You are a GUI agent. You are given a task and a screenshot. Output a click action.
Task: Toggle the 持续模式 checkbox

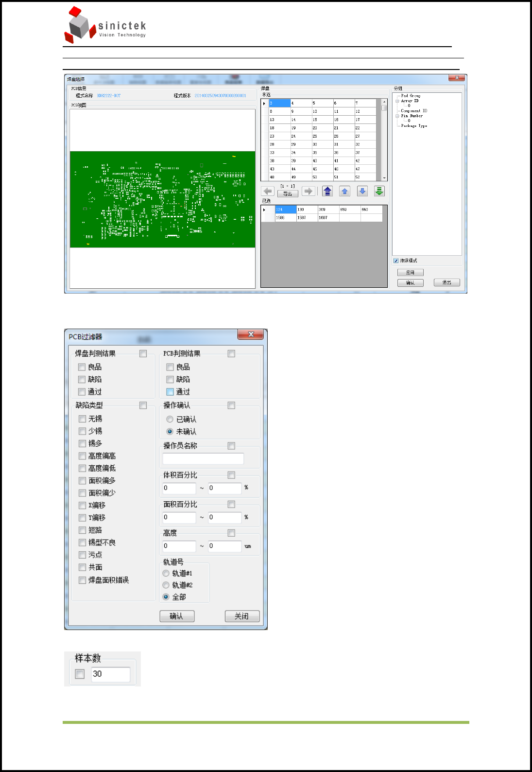396,261
